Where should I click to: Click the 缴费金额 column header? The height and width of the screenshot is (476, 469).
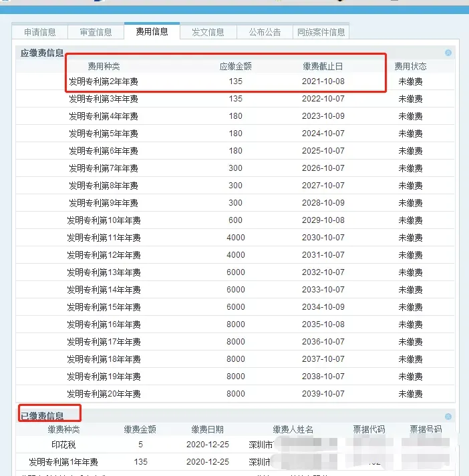click(140, 429)
